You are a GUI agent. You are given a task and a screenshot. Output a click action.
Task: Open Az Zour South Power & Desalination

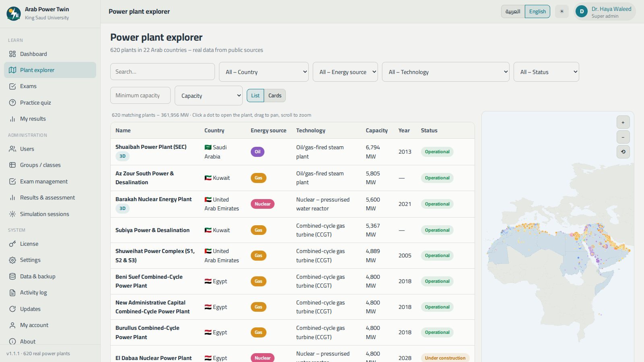coord(293,178)
